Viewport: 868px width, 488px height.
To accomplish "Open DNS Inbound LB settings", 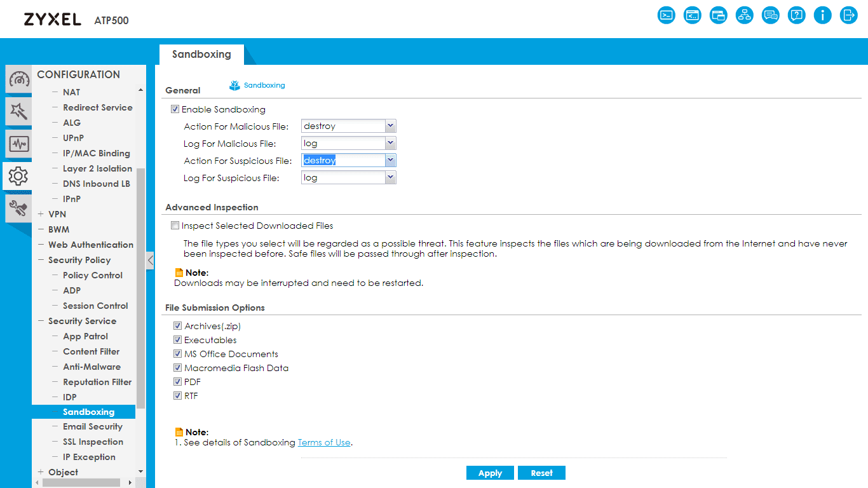I will coord(97,184).
